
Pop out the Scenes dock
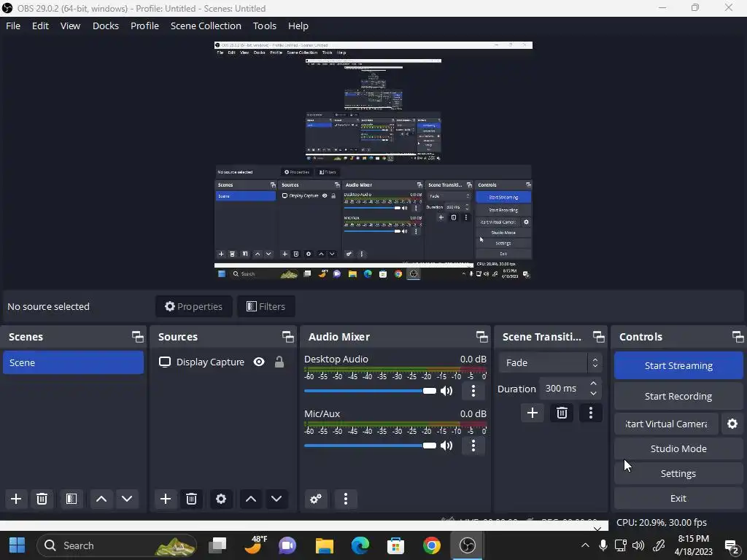coord(138,337)
